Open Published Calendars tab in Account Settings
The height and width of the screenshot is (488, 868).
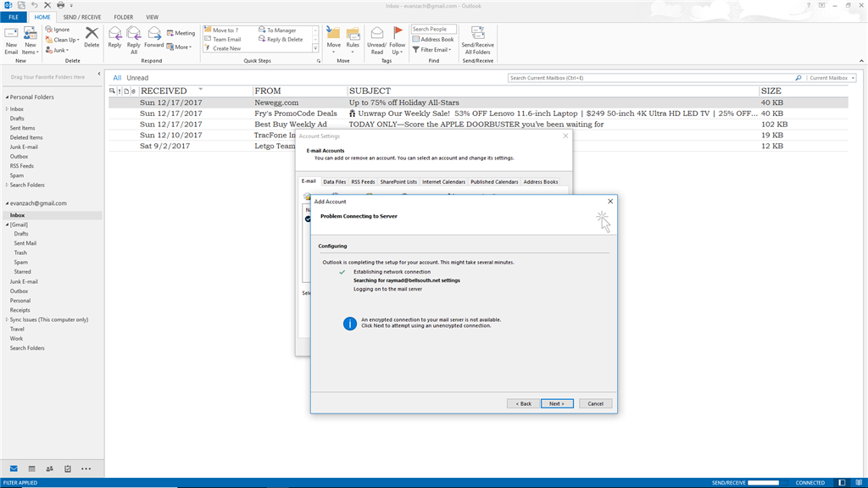tap(494, 181)
